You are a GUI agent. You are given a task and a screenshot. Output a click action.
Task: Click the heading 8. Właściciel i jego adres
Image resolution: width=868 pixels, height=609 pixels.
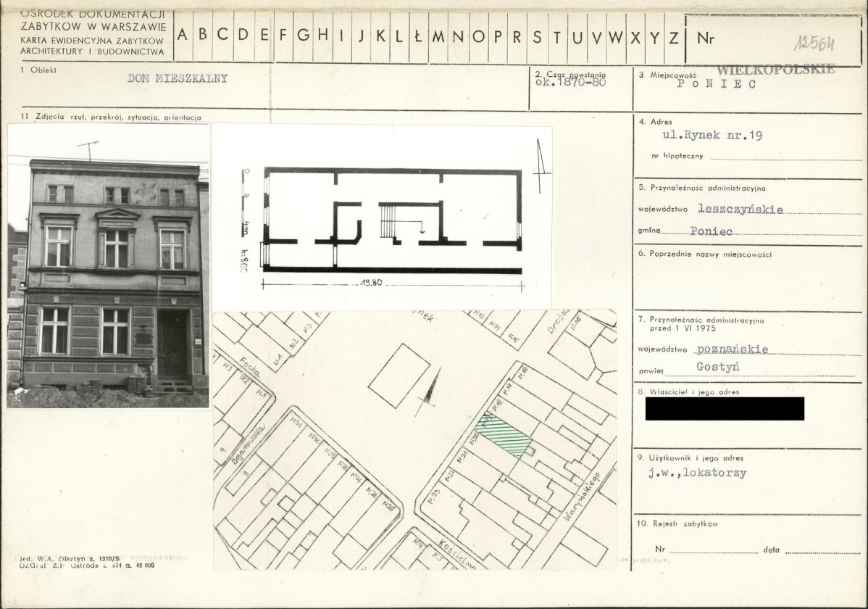point(688,391)
